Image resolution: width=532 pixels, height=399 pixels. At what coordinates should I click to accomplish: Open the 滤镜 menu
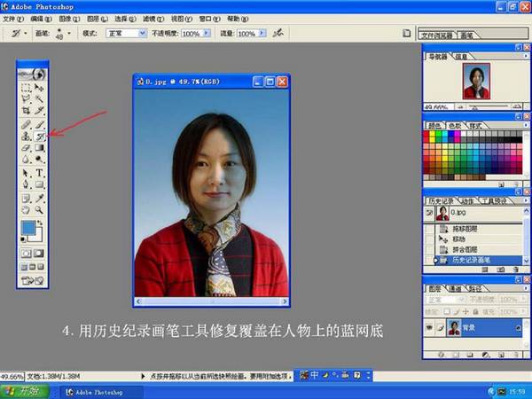tap(153, 19)
